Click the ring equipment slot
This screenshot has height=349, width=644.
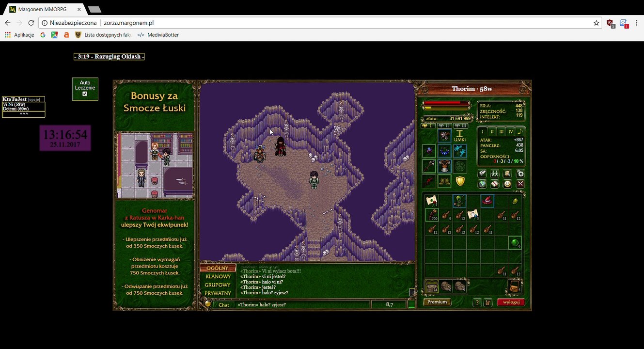tap(429, 151)
